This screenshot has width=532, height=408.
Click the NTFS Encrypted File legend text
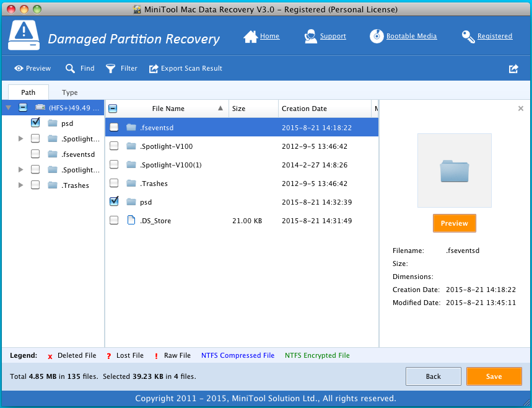coord(317,355)
